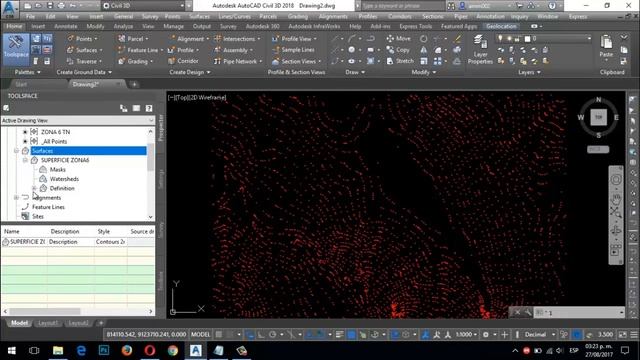
Task: Click the search keyword input field
Action: click(x=402, y=6)
